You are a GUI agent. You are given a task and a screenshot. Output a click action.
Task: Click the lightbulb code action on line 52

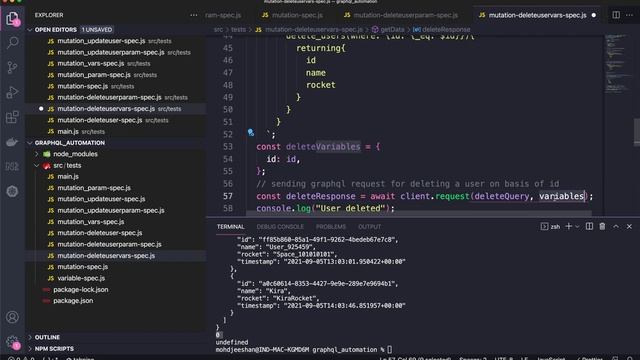(251, 132)
